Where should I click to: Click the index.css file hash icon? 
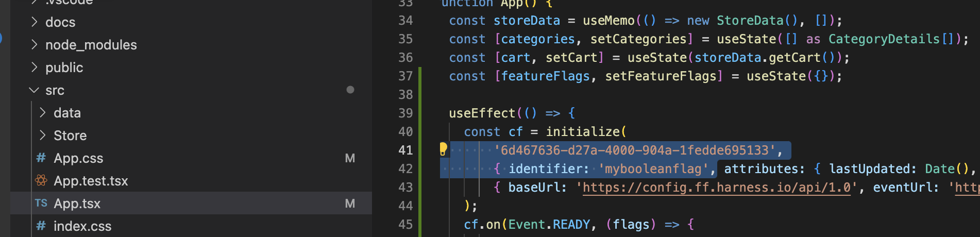click(x=41, y=226)
